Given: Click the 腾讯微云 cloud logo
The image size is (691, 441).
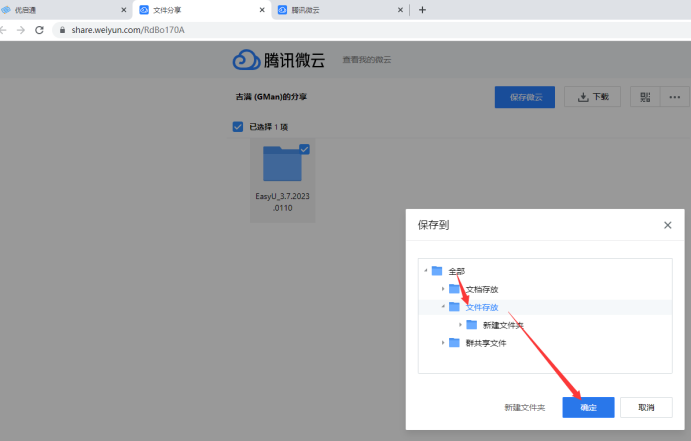Looking at the screenshot, I should [246, 60].
